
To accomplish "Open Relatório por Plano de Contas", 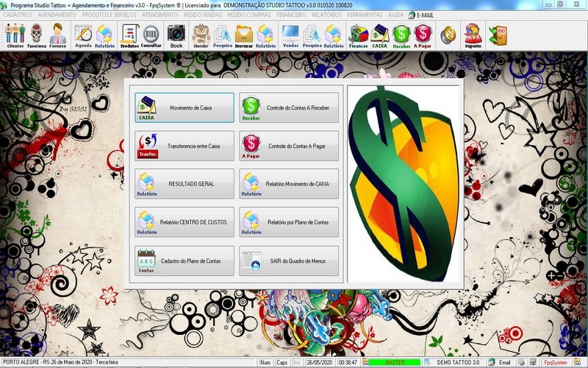I will point(289,222).
